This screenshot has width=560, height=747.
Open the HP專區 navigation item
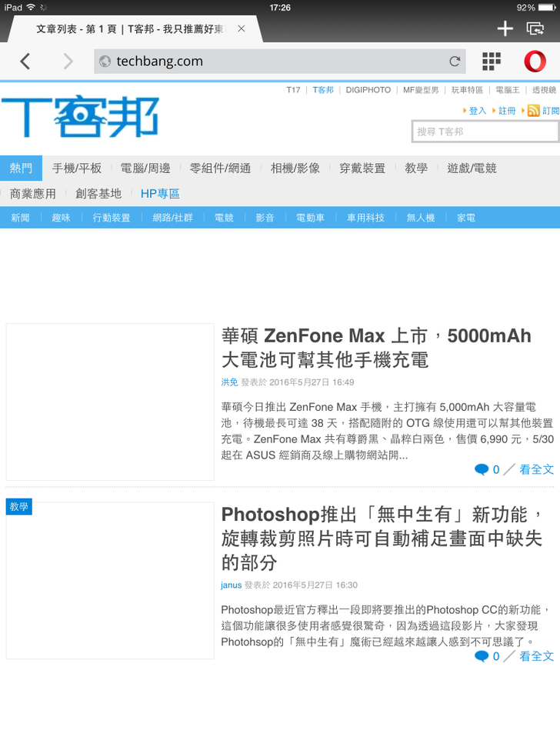click(160, 194)
